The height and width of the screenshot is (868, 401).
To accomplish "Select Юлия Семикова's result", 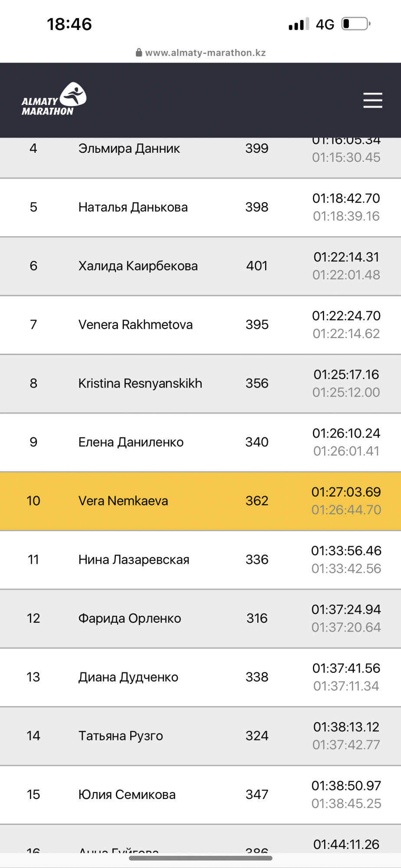I will [x=127, y=795].
